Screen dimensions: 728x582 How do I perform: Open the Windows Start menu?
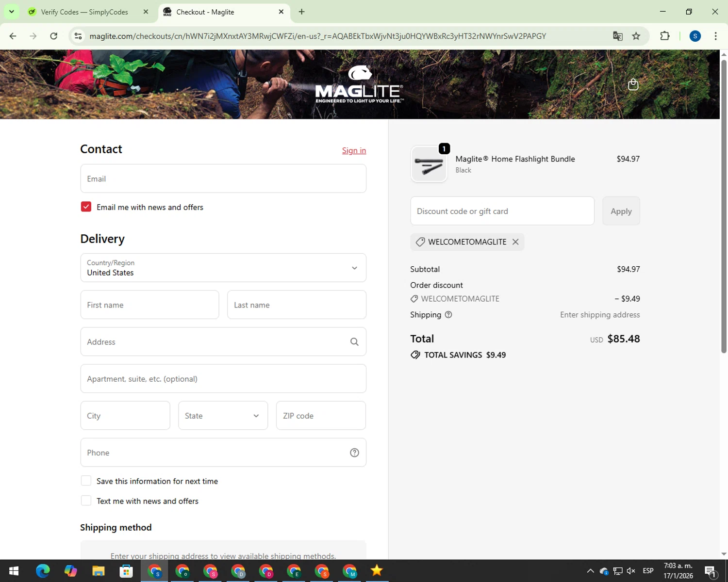tap(14, 571)
